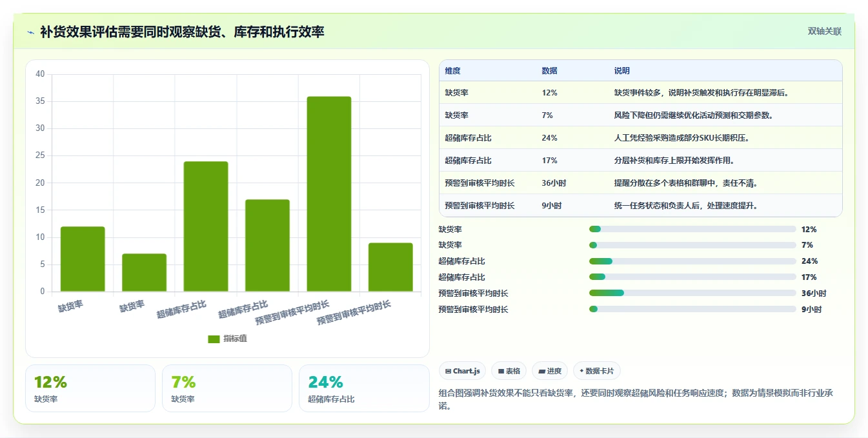Click the y-axis label 40
The image size is (868, 438).
tap(40, 74)
